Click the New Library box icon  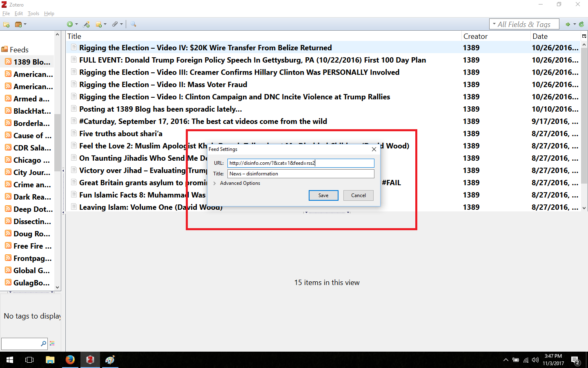(18, 25)
